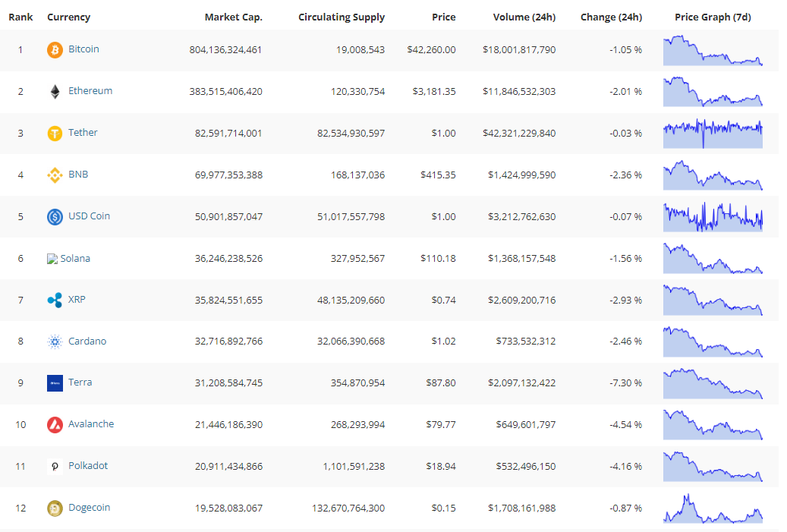This screenshot has width=787, height=532.
Task: View Terra 7-day price graph
Action: pos(713,383)
